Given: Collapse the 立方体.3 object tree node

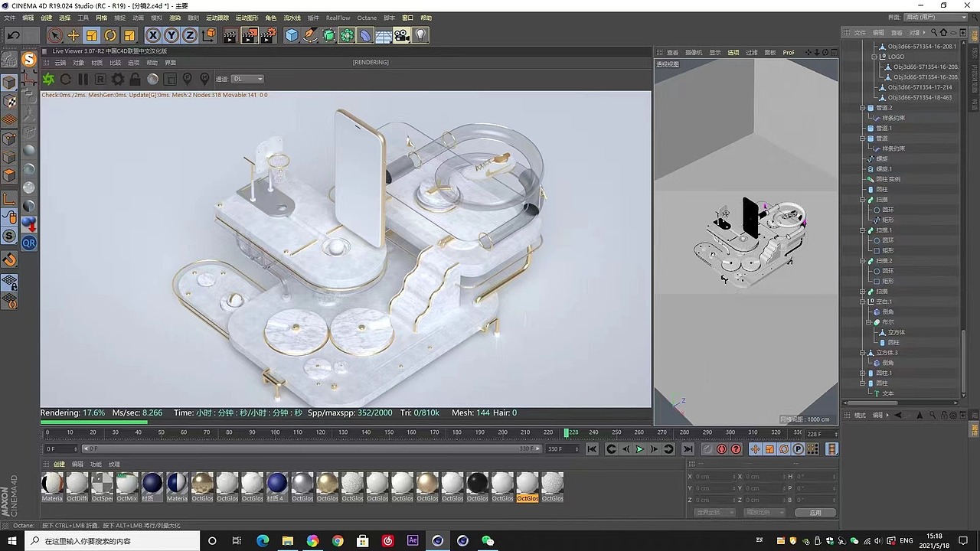Looking at the screenshot, I should [x=863, y=353].
